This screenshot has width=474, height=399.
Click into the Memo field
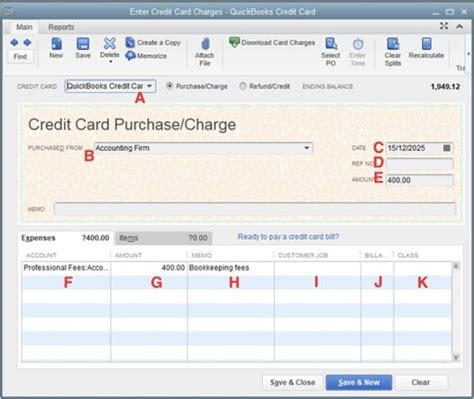[x=255, y=209]
